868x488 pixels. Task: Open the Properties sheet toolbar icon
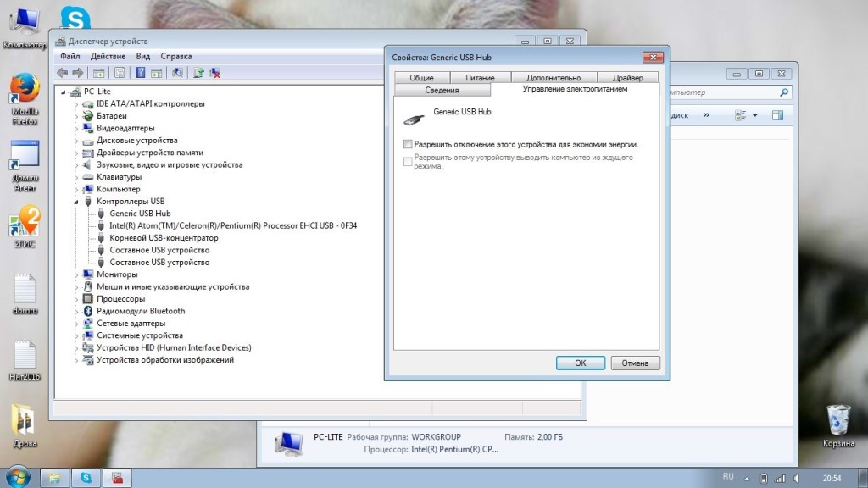(120, 73)
